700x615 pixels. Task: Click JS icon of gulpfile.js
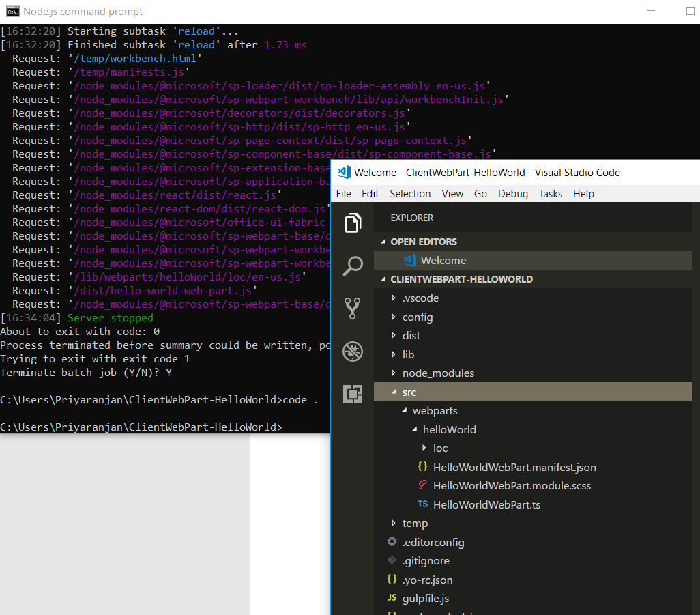(392, 597)
